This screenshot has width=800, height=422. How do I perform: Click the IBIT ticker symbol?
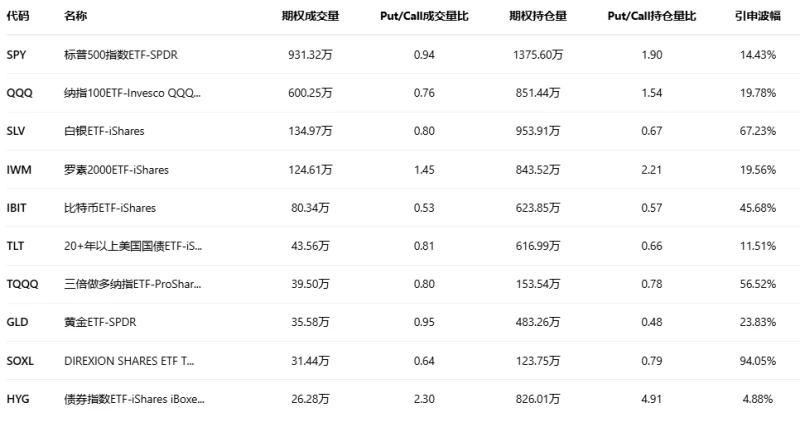click(17, 208)
